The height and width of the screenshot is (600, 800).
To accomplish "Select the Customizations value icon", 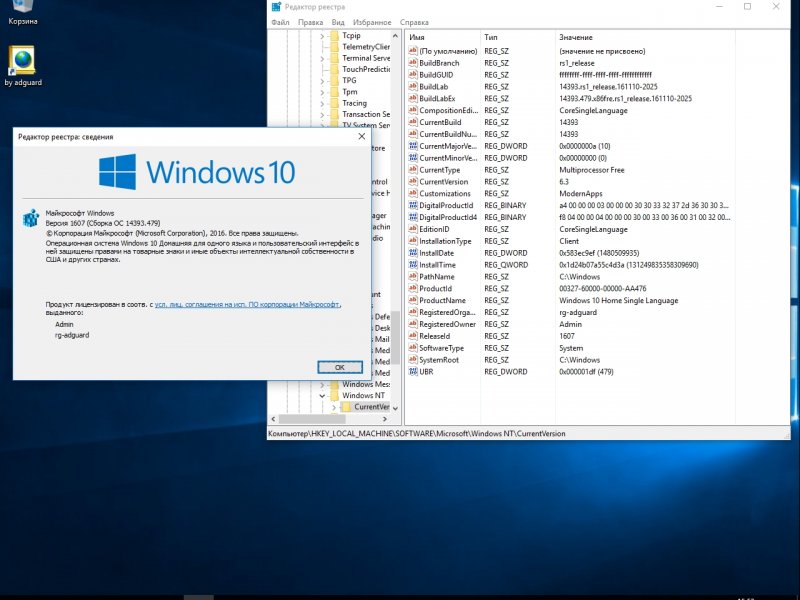I will pos(413,193).
